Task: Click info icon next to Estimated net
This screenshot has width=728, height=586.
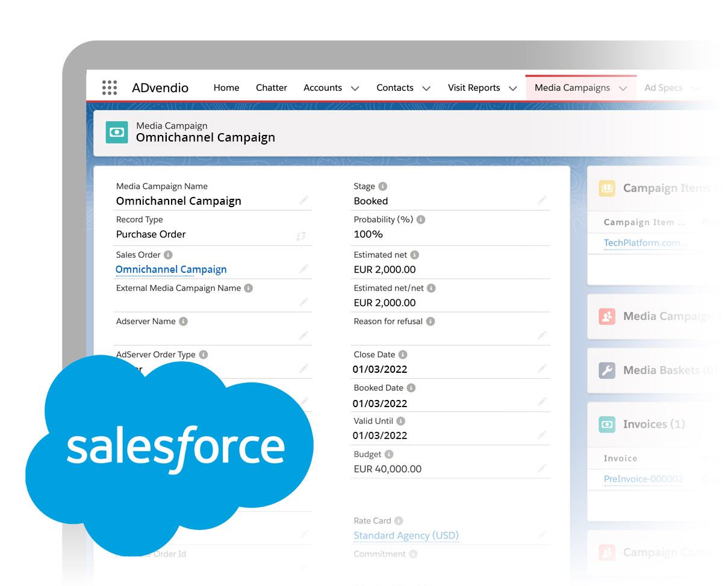Action: [x=414, y=255]
